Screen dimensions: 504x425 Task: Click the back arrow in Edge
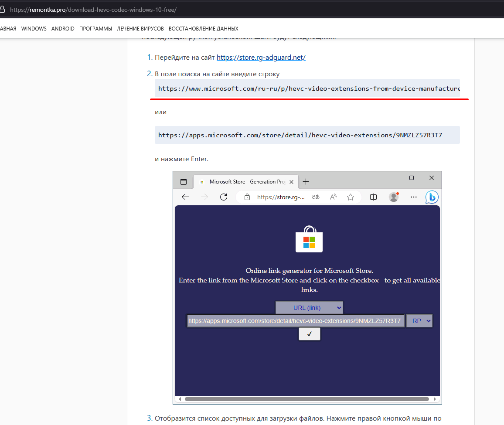click(x=185, y=197)
